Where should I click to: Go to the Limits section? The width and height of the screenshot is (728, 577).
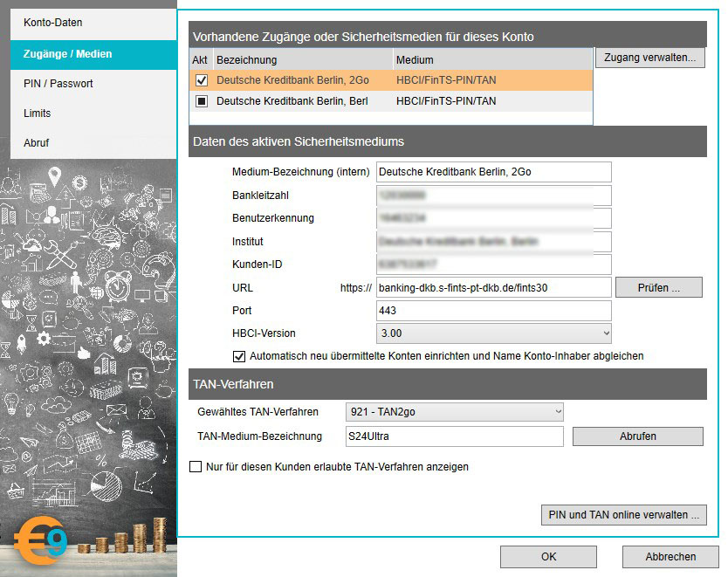(38, 113)
